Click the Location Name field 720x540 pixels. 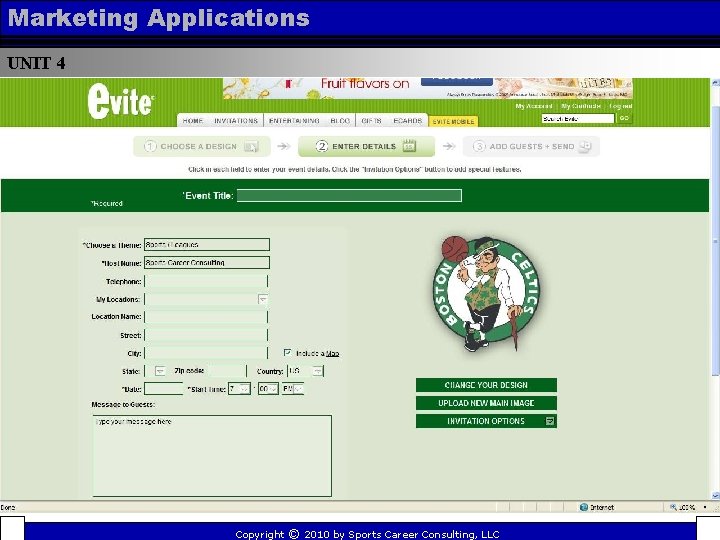coord(206,317)
